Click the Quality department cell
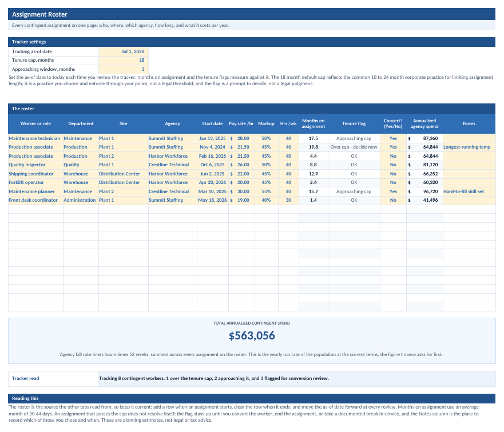Viewport: 504px width, 432px height. point(81,165)
